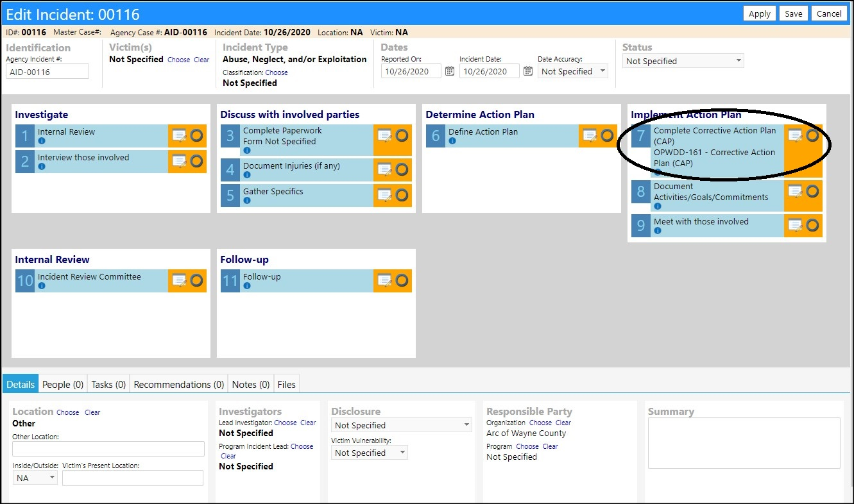Choose a Lead Investigator

pos(286,423)
